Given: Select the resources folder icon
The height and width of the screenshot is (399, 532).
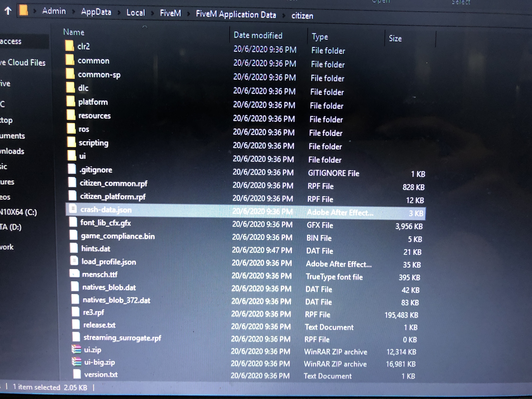Looking at the screenshot, I should coord(71,115).
